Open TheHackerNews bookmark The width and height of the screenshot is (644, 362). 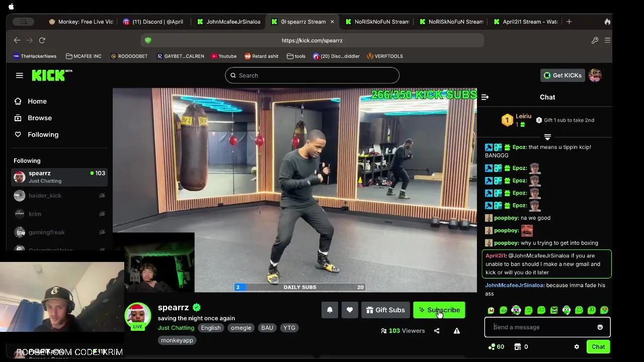coord(35,56)
